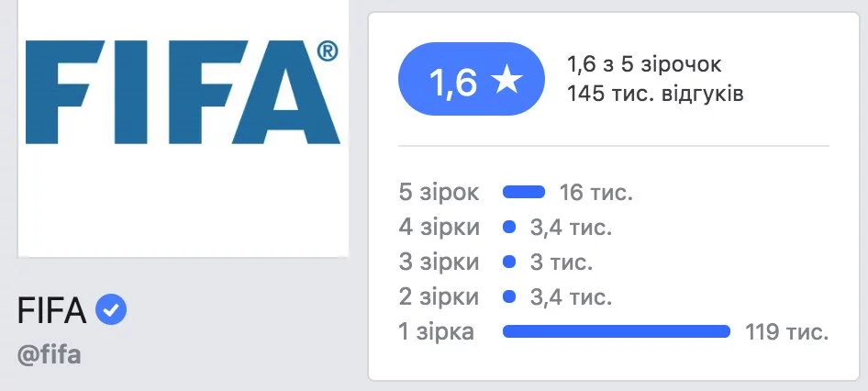The image size is (868, 391).
Task: Click the blue dot beside 2 зірки
Action: pos(508,296)
